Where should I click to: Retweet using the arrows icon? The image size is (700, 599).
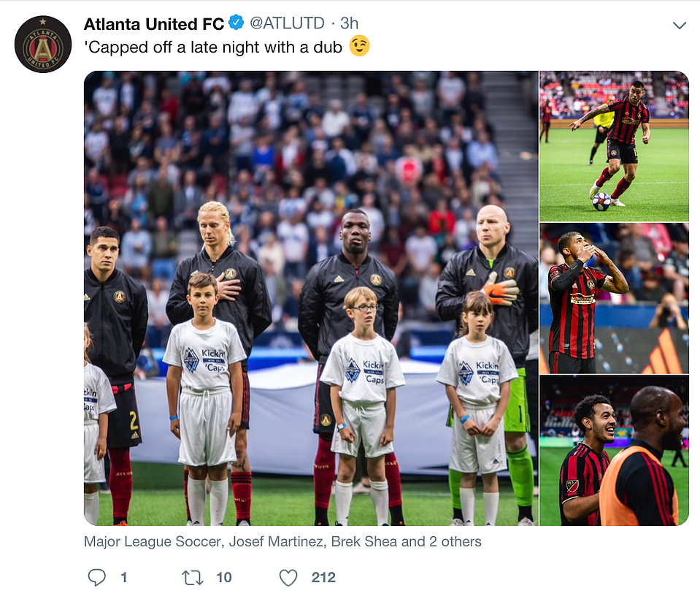[x=193, y=578]
